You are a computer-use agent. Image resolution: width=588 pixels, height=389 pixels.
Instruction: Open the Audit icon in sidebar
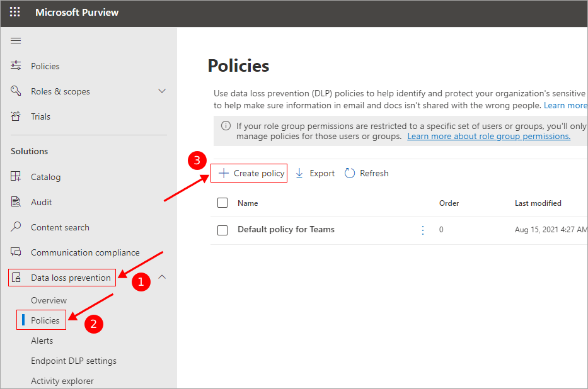pos(16,202)
